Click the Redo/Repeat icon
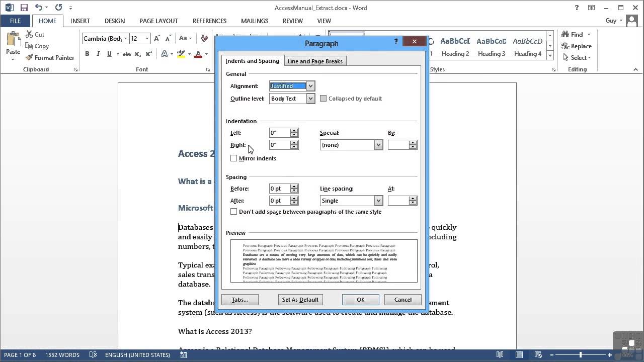 click(58, 8)
